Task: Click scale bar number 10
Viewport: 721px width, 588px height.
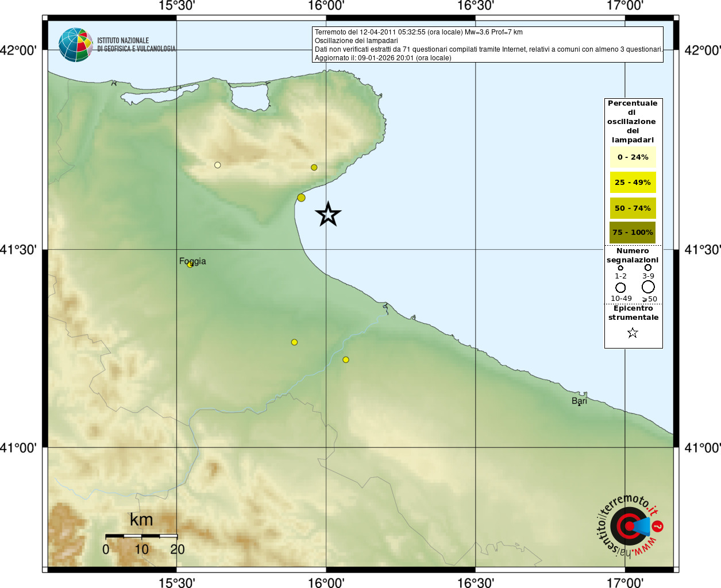Action: tap(141, 550)
